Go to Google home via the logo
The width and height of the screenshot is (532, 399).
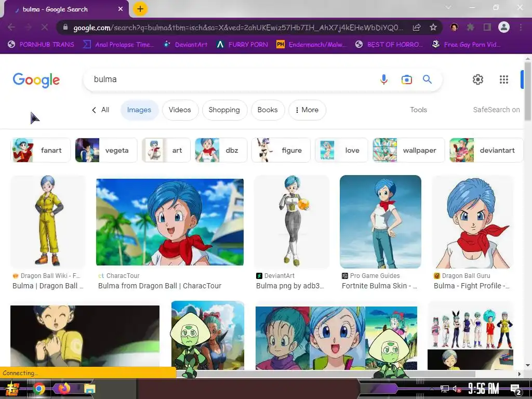coord(36,80)
